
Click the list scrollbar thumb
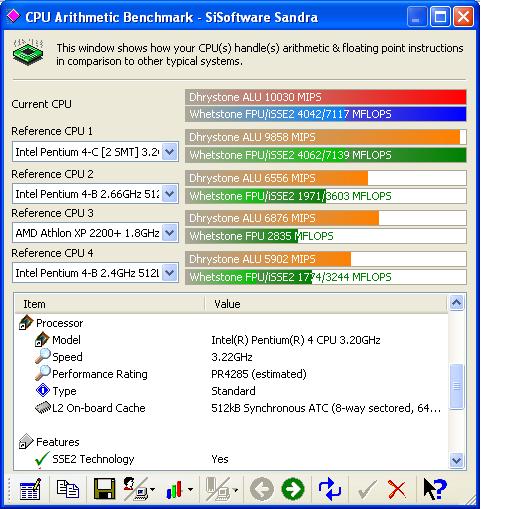[456, 386]
